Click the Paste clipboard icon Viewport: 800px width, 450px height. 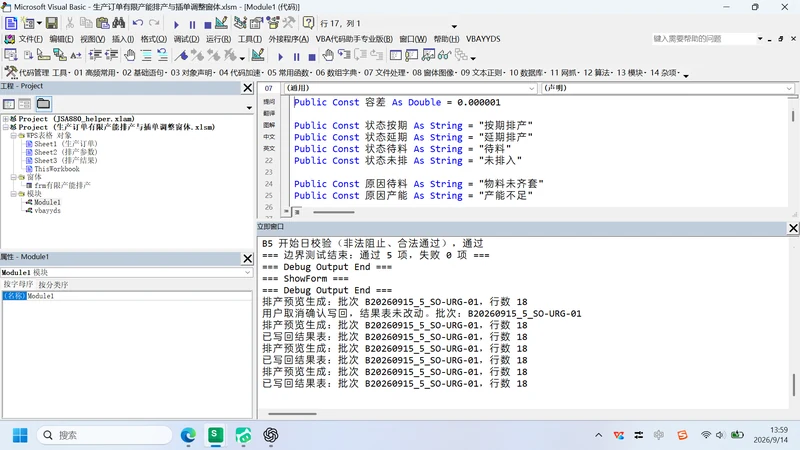point(103,23)
